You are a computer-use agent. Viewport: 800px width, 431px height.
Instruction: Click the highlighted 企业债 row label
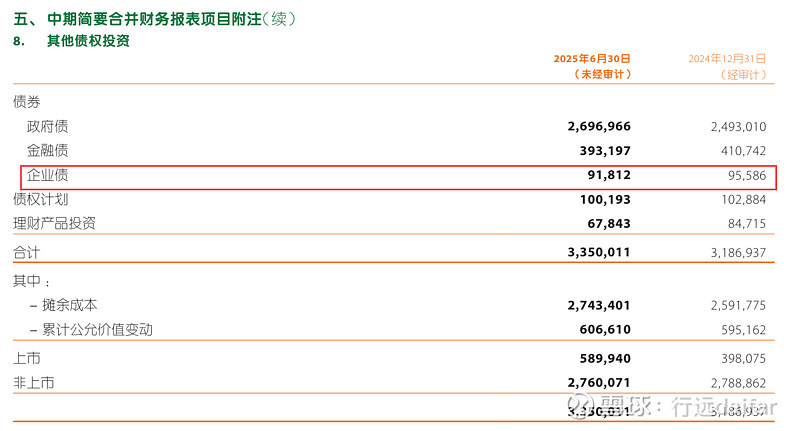[47, 175]
